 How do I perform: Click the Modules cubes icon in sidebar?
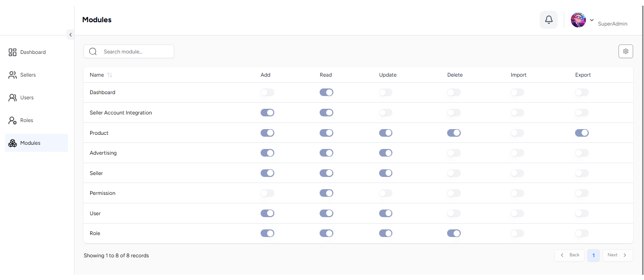click(x=13, y=143)
